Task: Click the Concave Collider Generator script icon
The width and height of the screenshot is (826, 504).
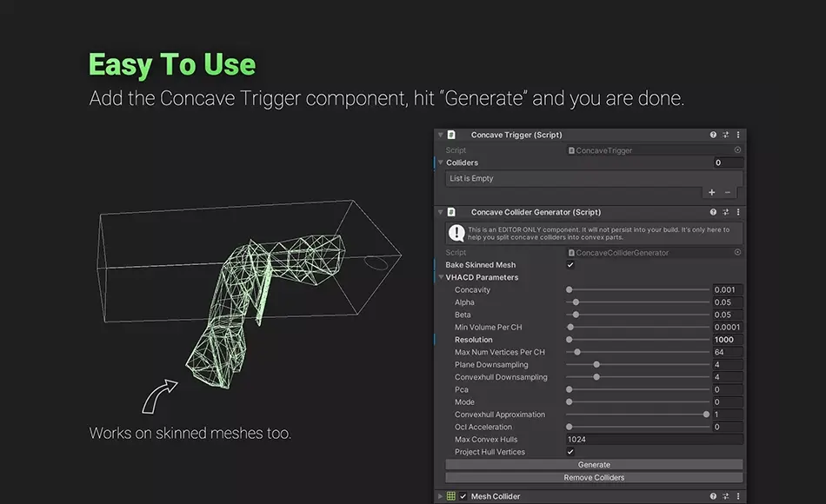Action: point(450,211)
